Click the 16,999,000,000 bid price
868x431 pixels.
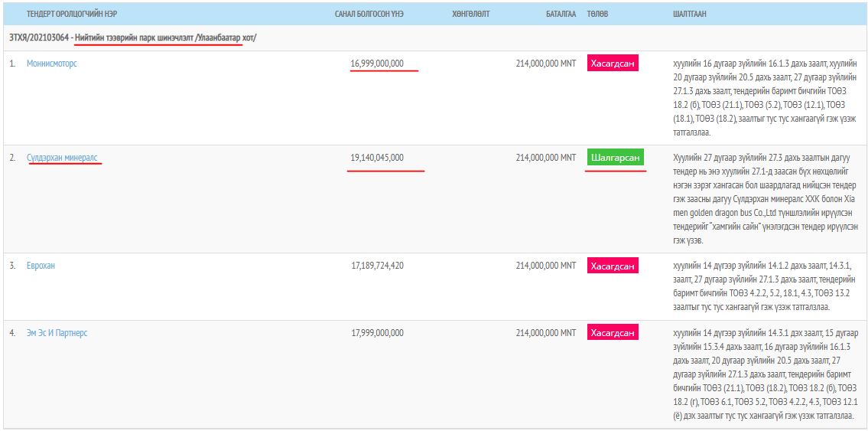coord(377,64)
